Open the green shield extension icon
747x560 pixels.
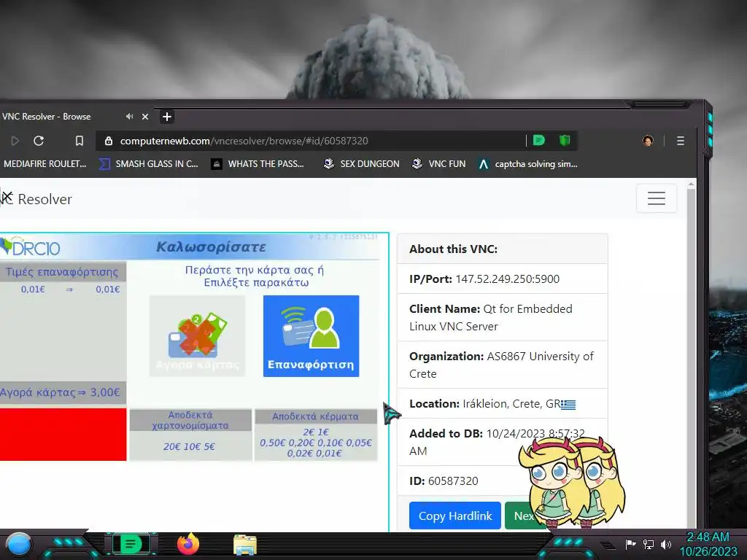click(565, 140)
